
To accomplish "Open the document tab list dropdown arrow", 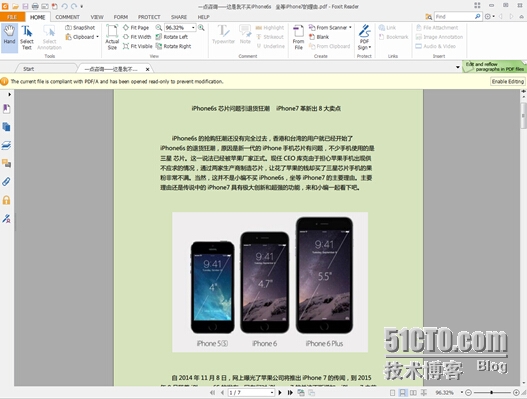I will click(x=457, y=67).
